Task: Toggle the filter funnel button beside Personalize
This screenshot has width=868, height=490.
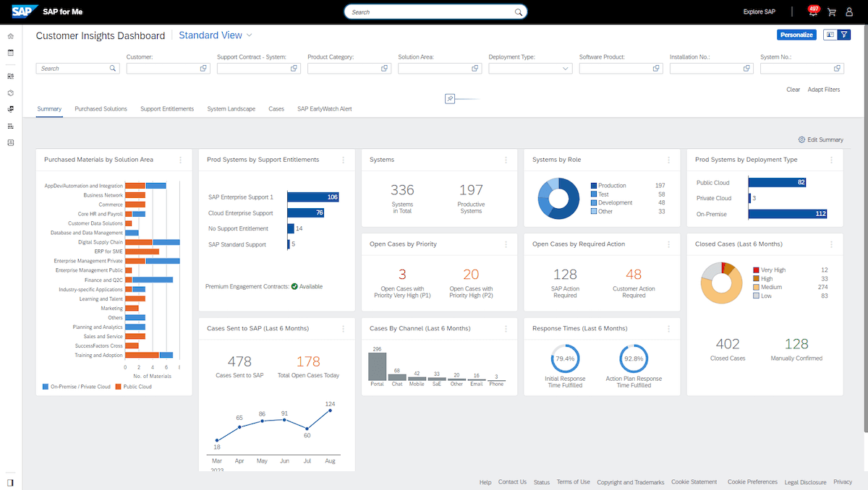Action: [843, 35]
